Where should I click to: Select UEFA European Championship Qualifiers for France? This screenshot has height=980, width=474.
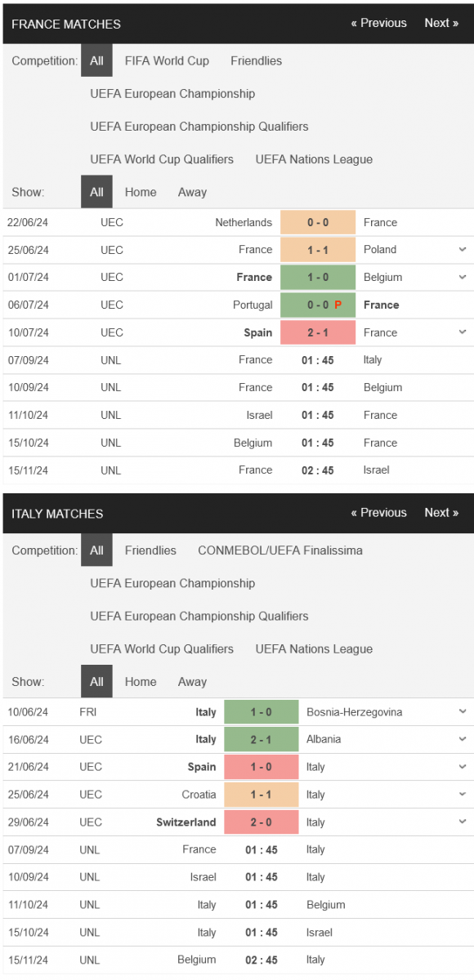tap(199, 127)
